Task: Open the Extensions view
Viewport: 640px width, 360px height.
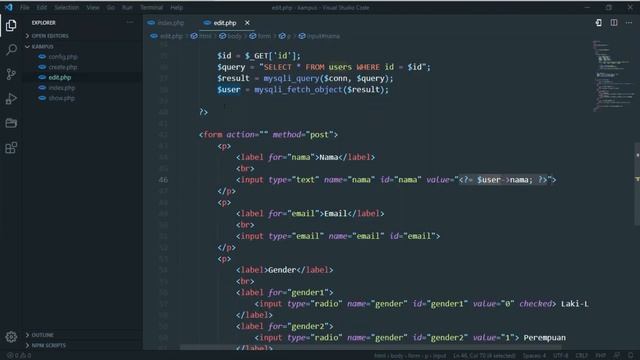Action: click(x=11, y=147)
